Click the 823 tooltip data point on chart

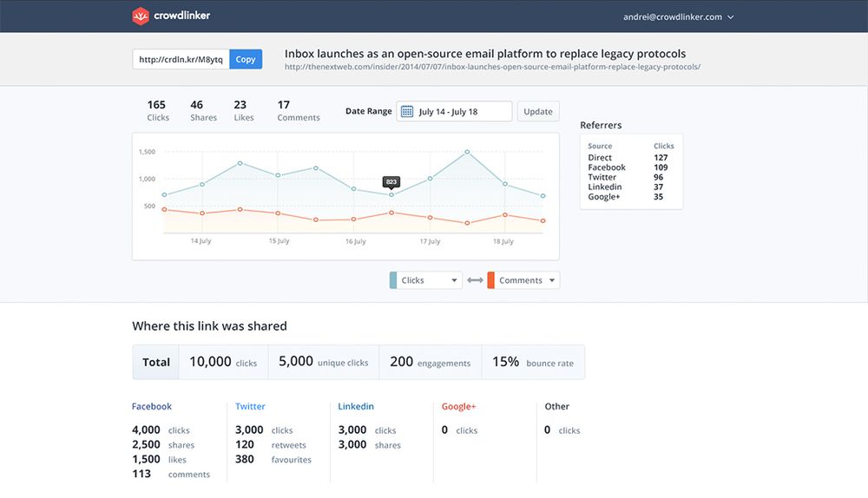pyautogui.click(x=391, y=194)
